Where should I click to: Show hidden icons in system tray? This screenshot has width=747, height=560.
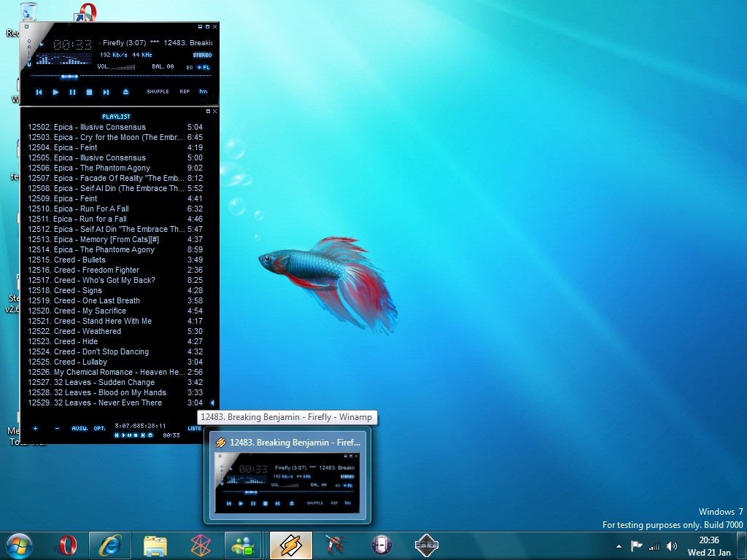(619, 546)
